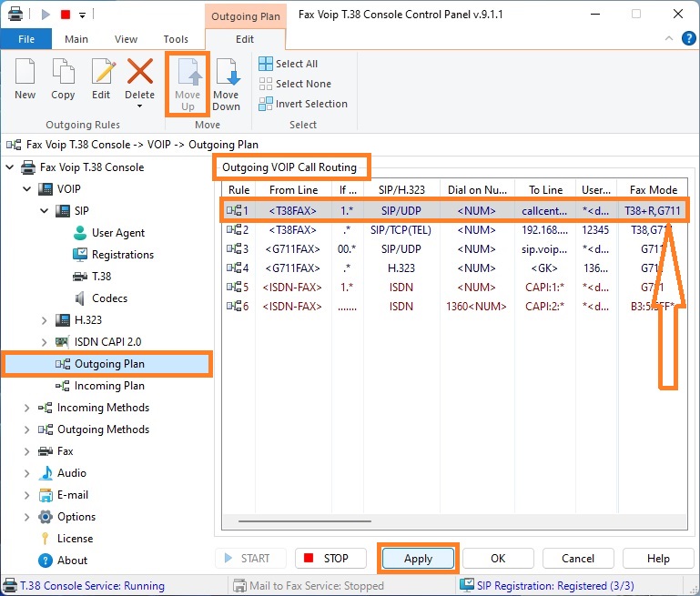Expand the Fax tree node

[x=26, y=451]
